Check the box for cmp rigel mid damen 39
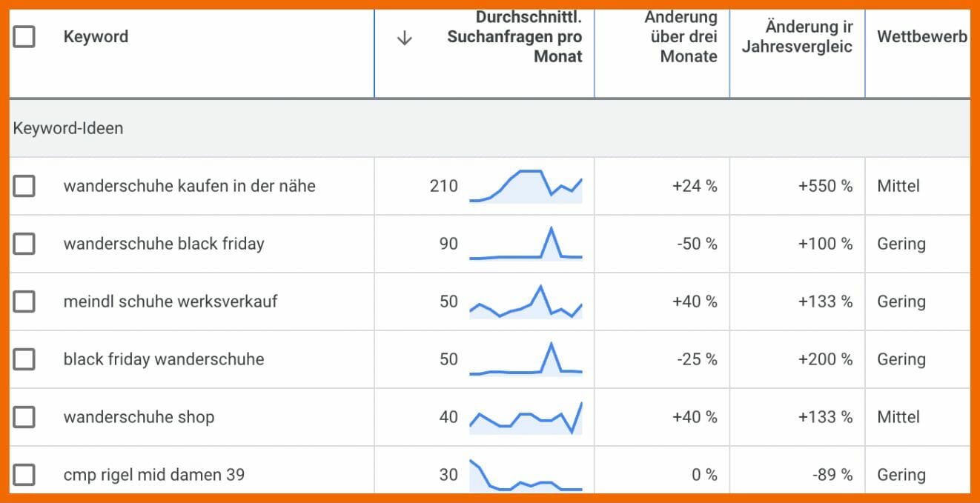 [x=24, y=475]
